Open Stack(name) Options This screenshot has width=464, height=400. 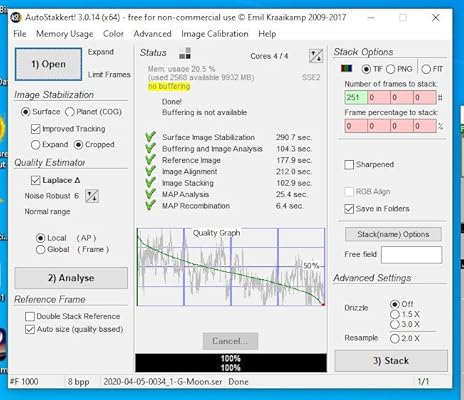[x=393, y=234]
